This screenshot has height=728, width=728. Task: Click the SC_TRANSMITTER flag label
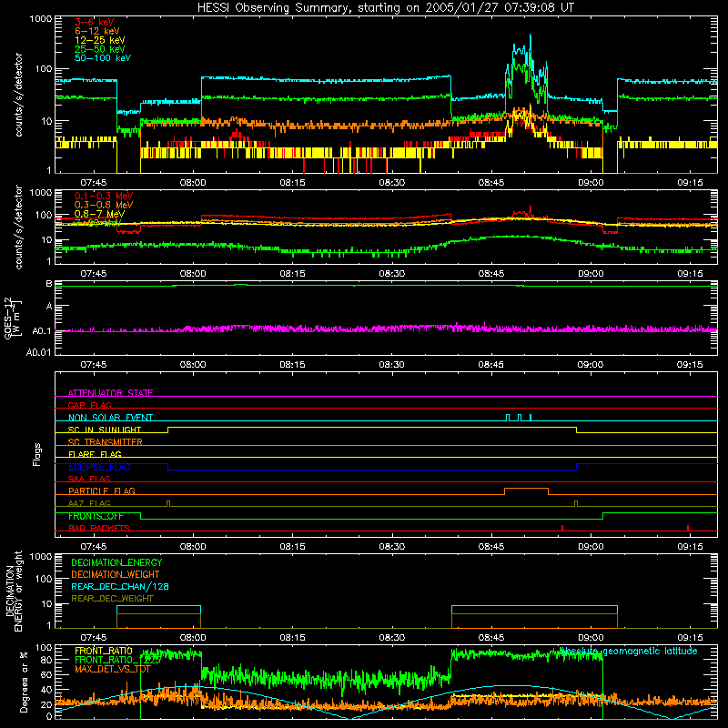tap(106, 441)
